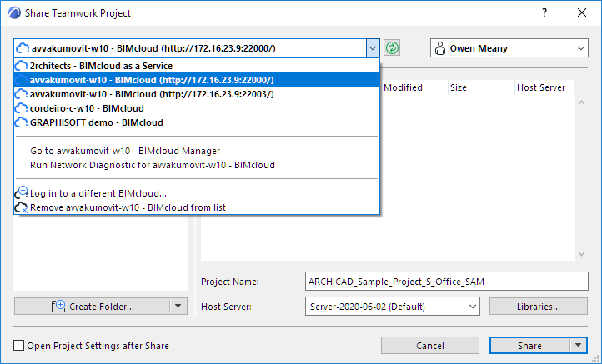Click the Log in to different BIMcloud icon

[x=22, y=193]
